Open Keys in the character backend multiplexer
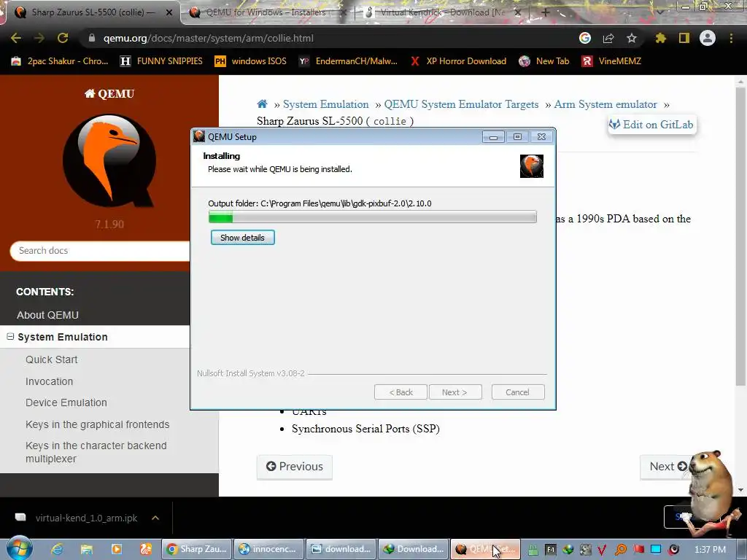 point(96,452)
